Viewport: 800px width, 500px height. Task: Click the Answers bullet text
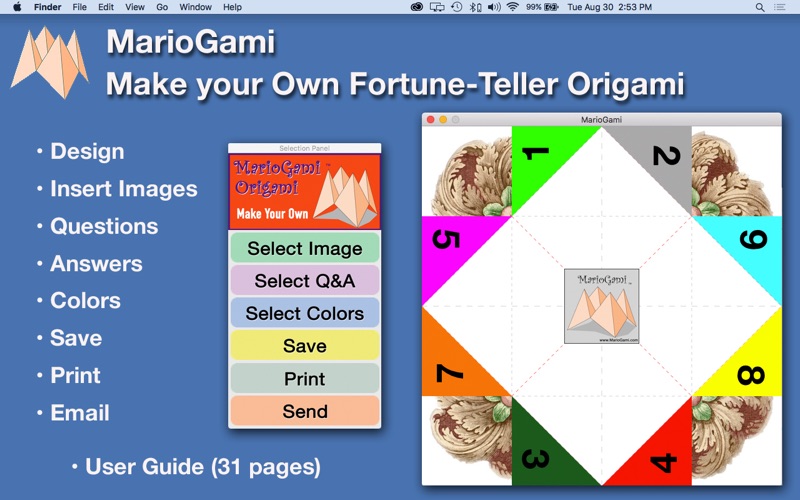pyautogui.click(x=96, y=263)
